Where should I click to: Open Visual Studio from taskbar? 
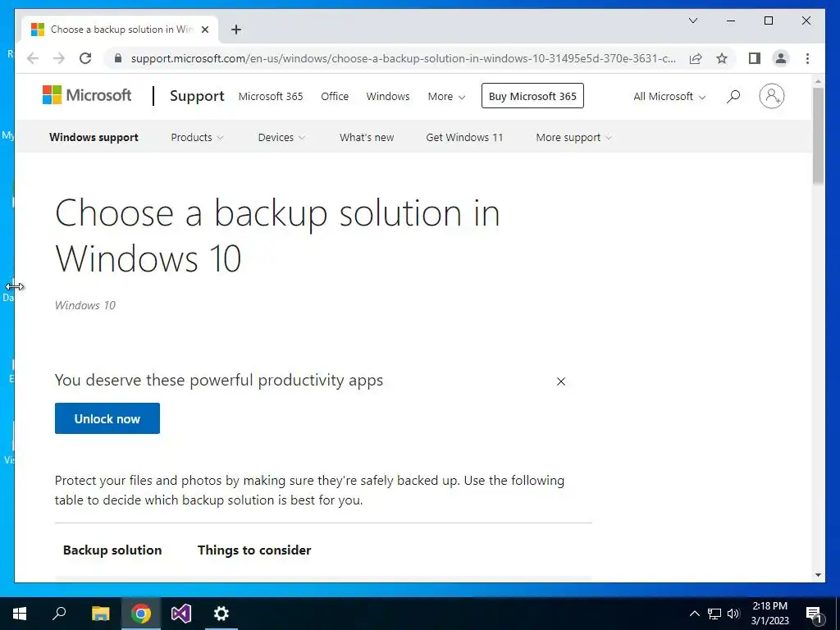(x=181, y=614)
